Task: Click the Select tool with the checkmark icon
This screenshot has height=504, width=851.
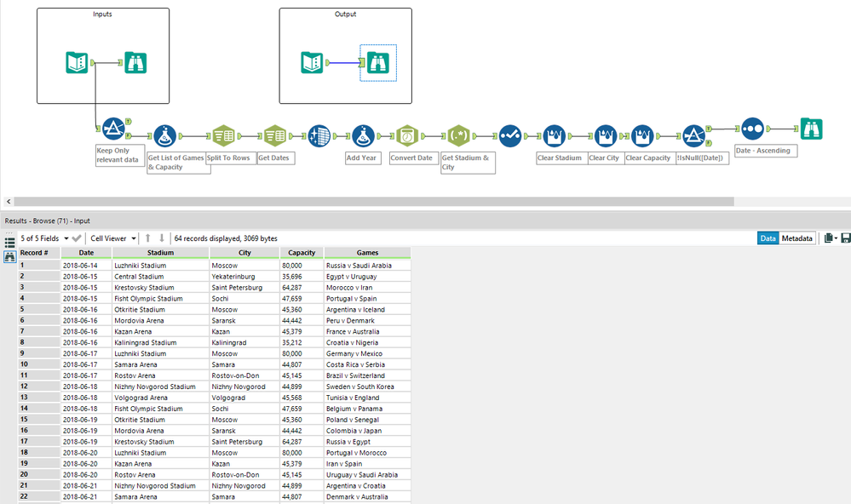Action: pos(510,135)
